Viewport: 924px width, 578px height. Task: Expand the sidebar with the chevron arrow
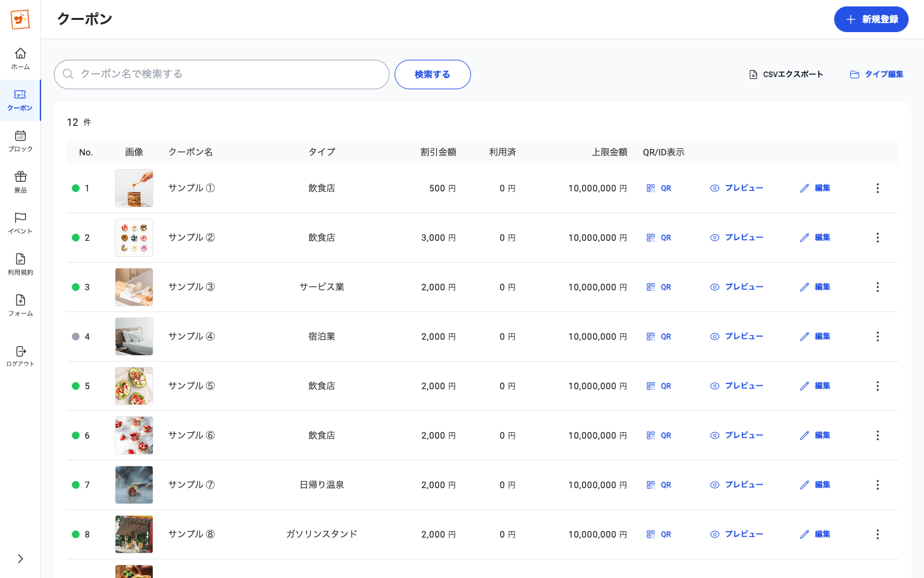click(x=20, y=559)
